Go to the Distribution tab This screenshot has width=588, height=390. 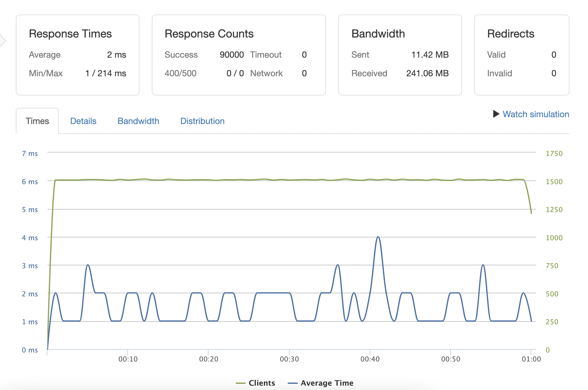coord(202,121)
